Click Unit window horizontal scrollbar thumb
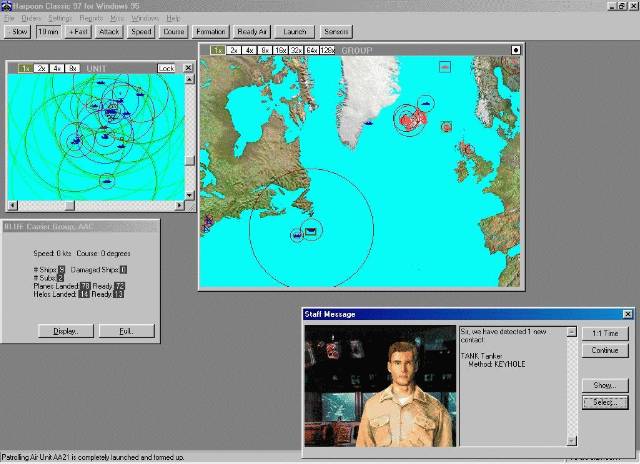The width and height of the screenshot is (640, 464). pos(70,205)
